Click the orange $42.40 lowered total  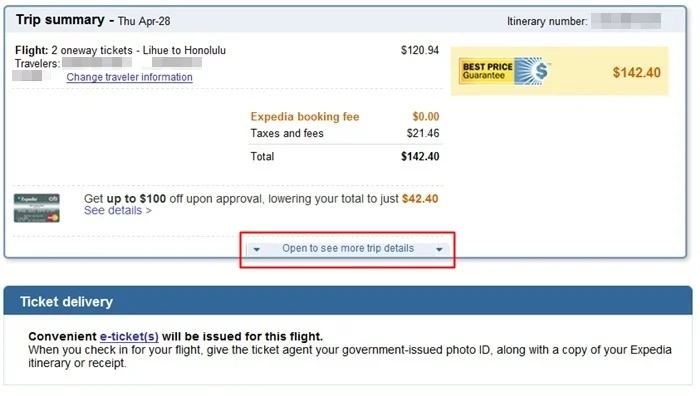pos(420,199)
